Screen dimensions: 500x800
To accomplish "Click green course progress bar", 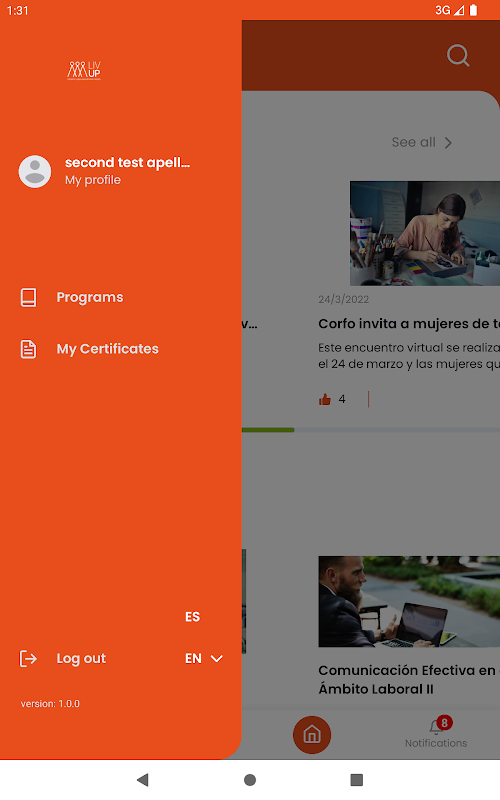I will [x=268, y=430].
